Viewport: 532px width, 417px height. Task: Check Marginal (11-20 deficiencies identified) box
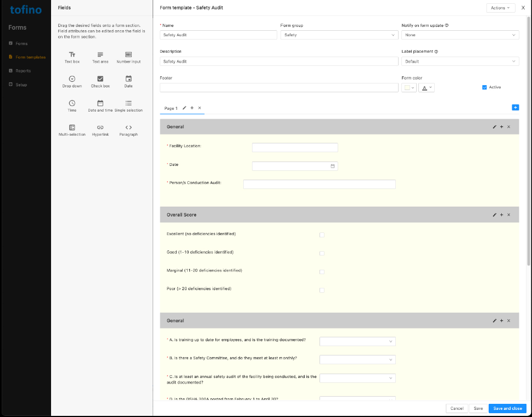click(322, 272)
